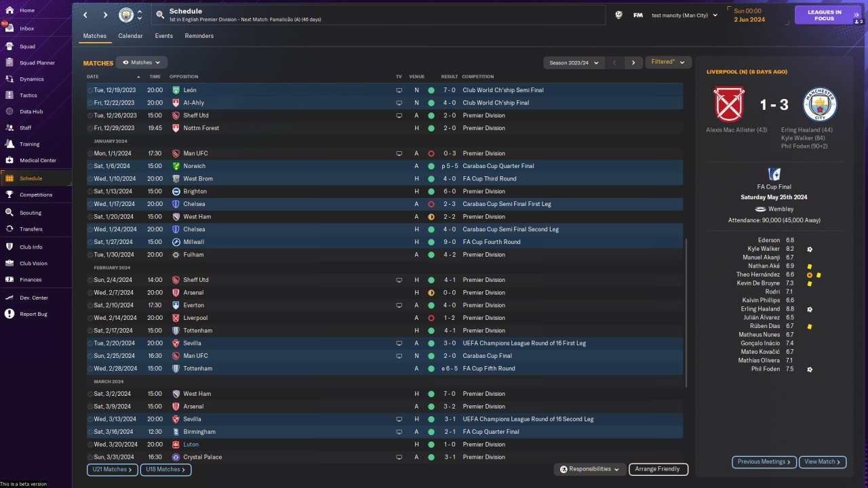Select the Crystal Palace 3 - 1 row
The image size is (868, 488).
[x=384, y=457]
